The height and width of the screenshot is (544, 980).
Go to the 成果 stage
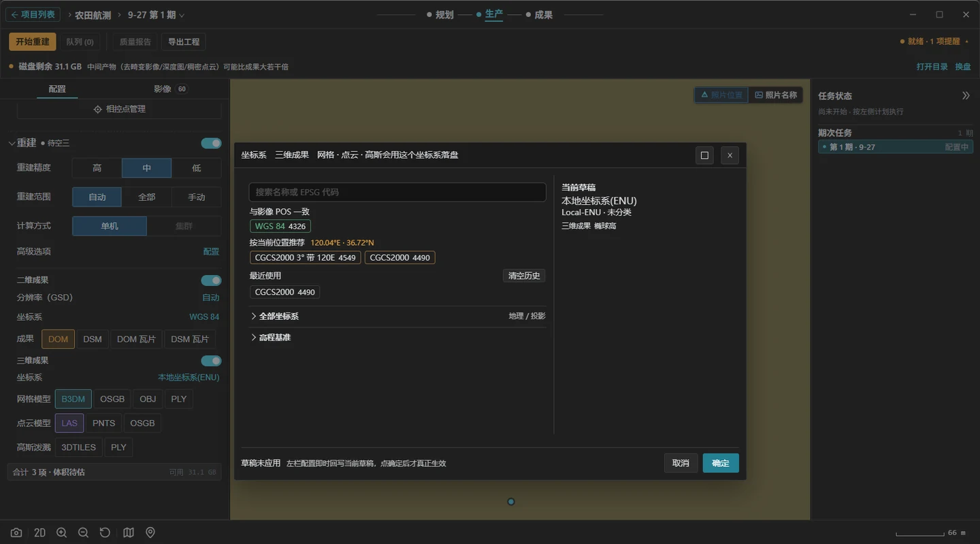pos(539,15)
